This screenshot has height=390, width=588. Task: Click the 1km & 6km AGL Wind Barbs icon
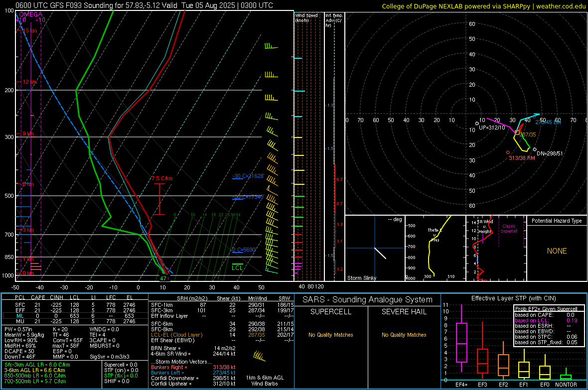(x=259, y=356)
